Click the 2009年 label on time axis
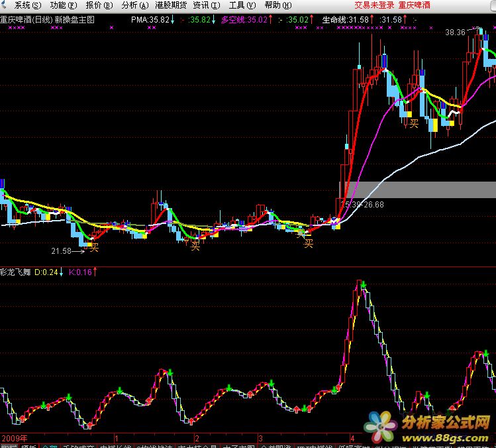This screenshot has height=448, width=496. click(15, 438)
